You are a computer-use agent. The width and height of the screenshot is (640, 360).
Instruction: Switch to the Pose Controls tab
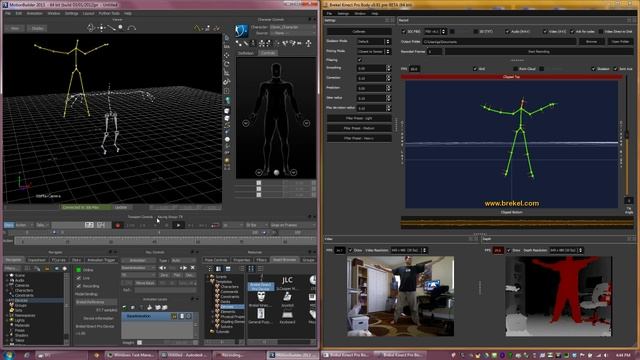tap(216, 260)
